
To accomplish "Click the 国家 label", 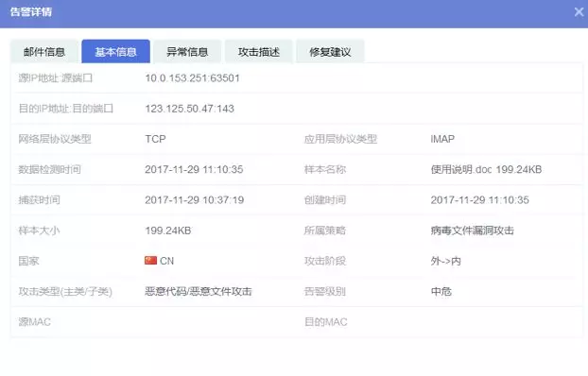I will (x=29, y=261).
